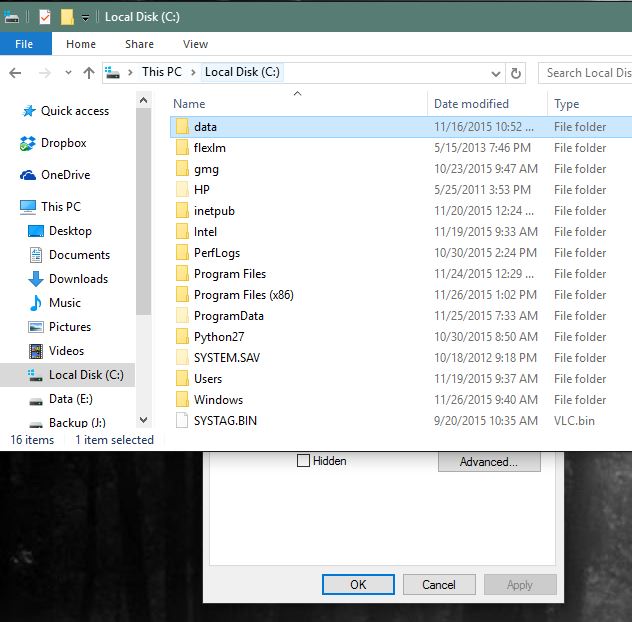Image resolution: width=632 pixels, height=622 pixels.
Task: Select OneDrive in the navigation pane
Action: coord(55,175)
